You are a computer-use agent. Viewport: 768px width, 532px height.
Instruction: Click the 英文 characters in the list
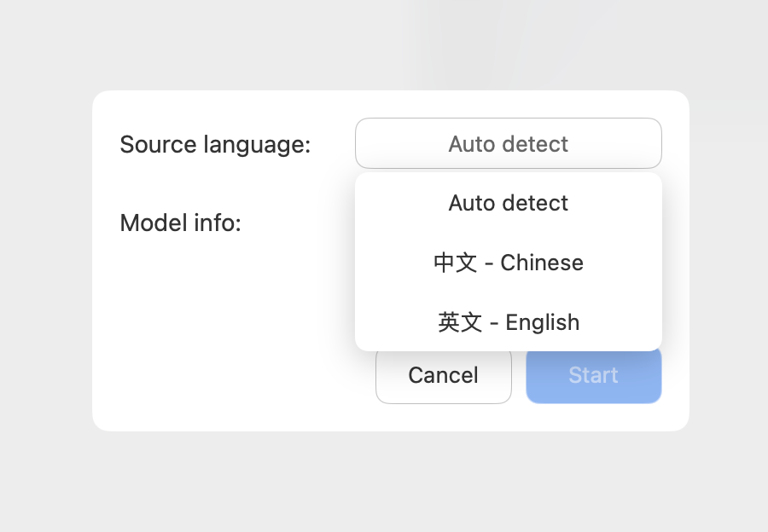[x=460, y=322]
